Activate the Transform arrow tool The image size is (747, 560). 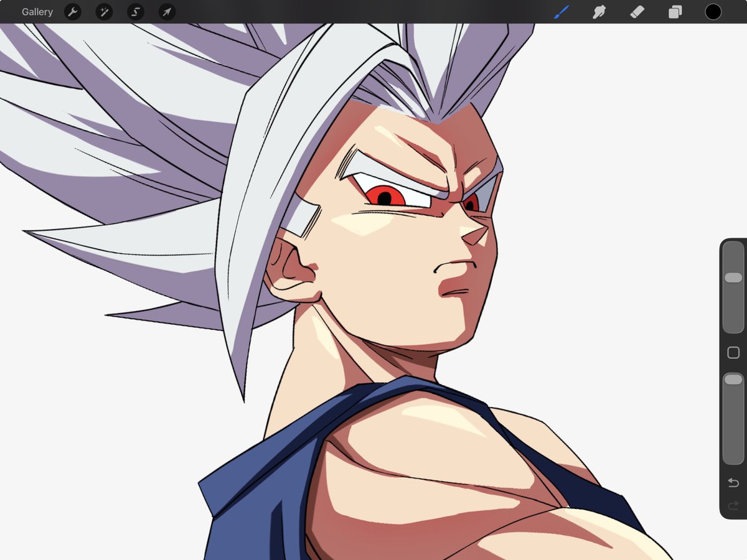click(x=167, y=12)
